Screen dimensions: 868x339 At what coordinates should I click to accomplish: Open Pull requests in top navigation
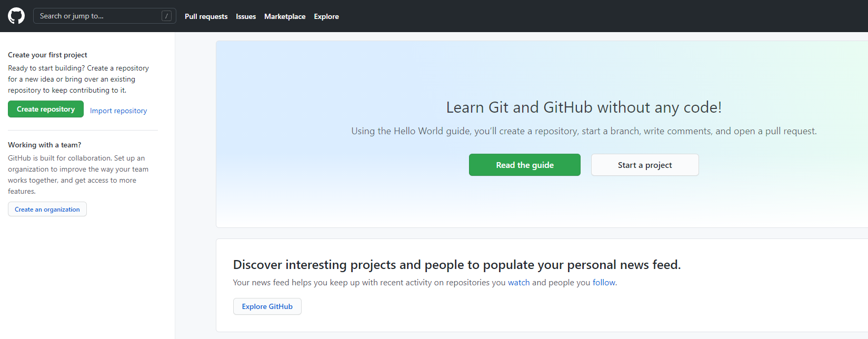point(206,16)
